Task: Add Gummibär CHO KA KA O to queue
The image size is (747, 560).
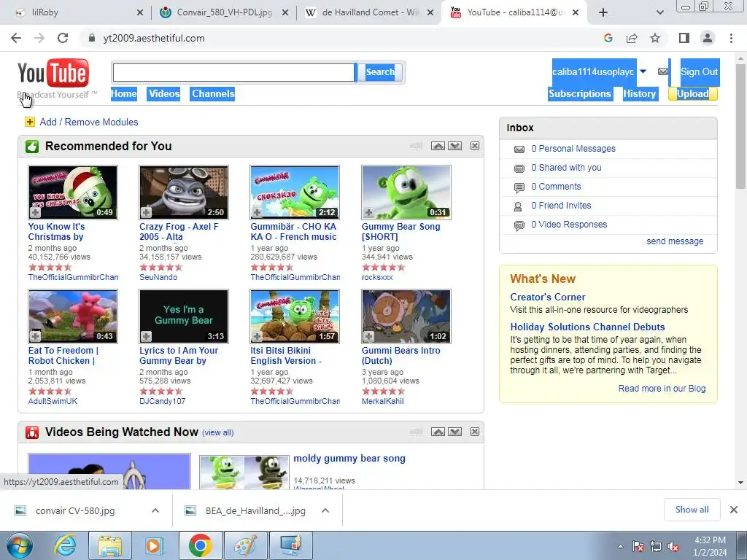Action: click(258, 212)
